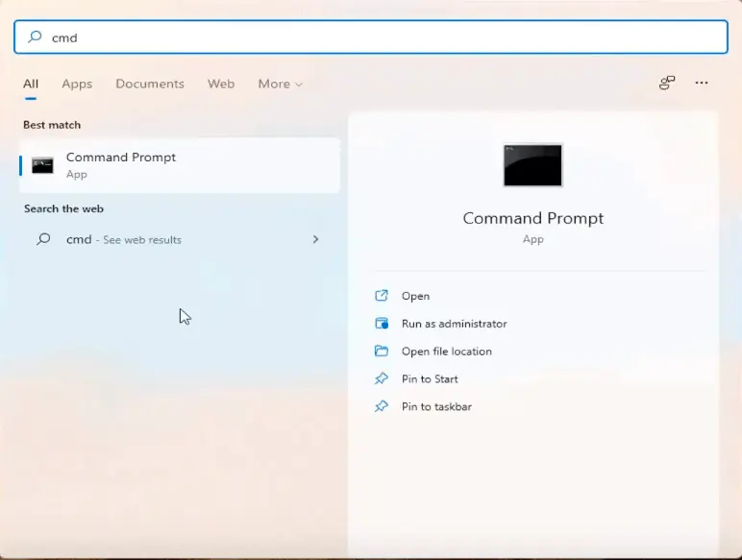
Task: Click the Command Prompt icon in best match
Action: pos(42,165)
